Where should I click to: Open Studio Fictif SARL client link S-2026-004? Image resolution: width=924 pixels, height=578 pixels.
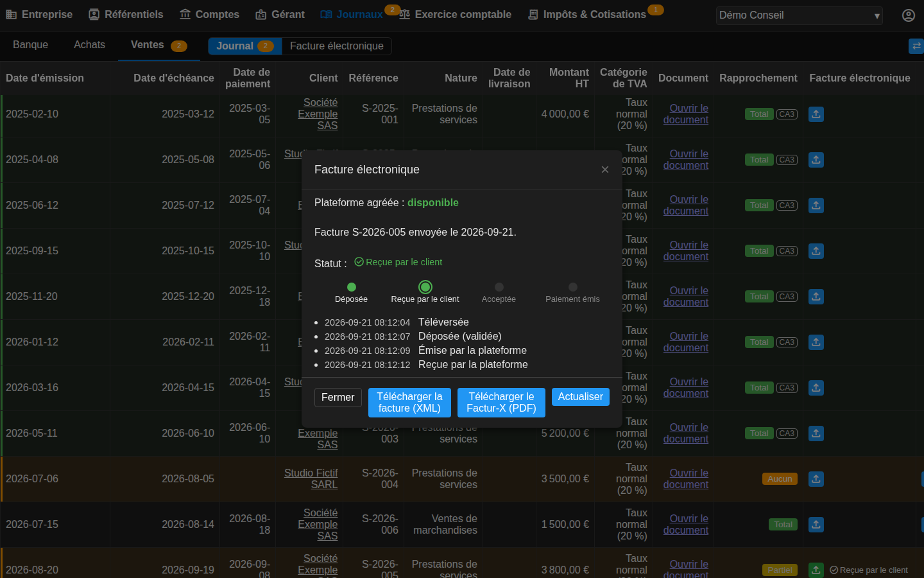point(311,479)
